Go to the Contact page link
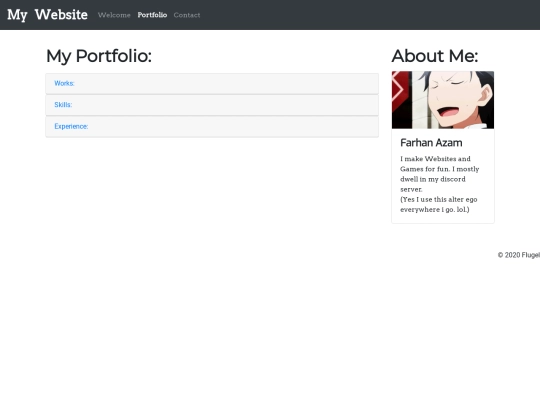Image resolution: width=540 pixels, height=405 pixels. click(x=187, y=15)
